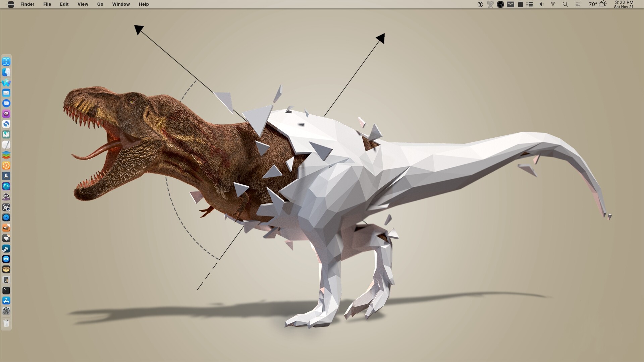644x362 pixels.
Task: Open Finder from the Dock
Action: (6, 72)
